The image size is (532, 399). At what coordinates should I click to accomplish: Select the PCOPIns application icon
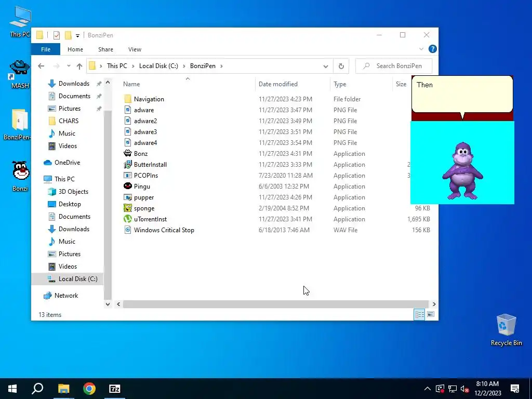[x=128, y=176]
